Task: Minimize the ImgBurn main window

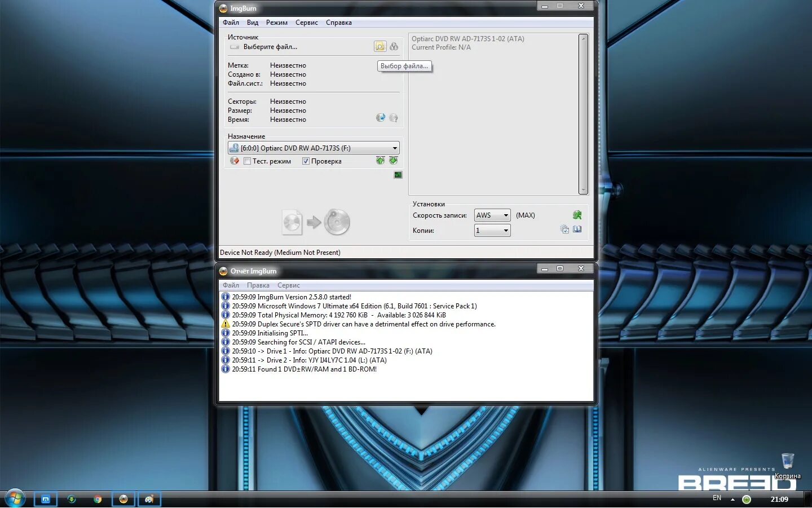Action: 544,6
